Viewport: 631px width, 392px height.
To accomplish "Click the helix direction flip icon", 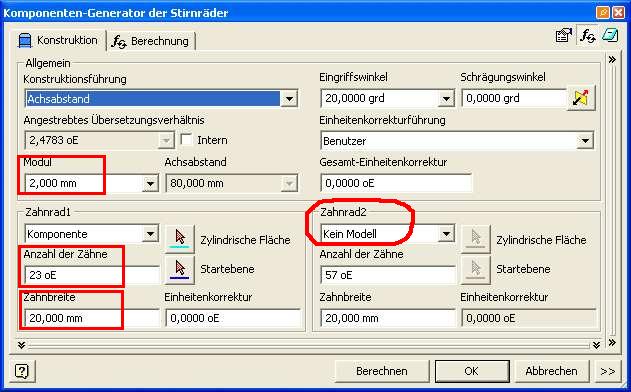I will click(581, 99).
